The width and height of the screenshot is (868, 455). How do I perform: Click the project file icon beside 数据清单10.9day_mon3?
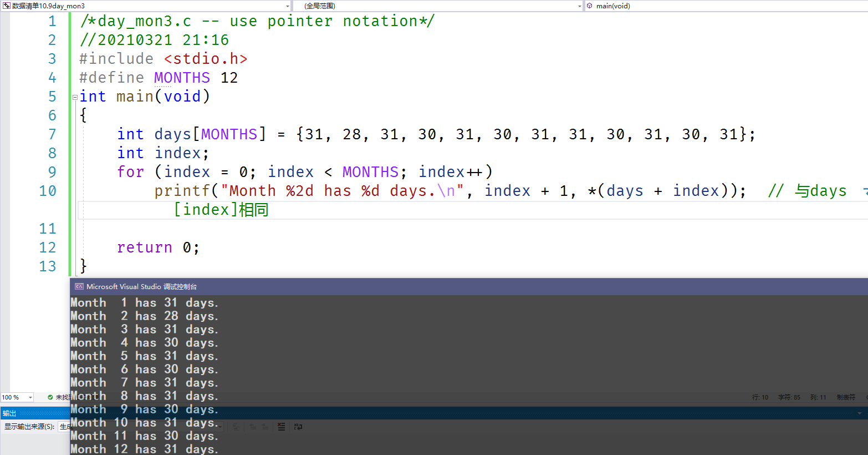pos(7,6)
